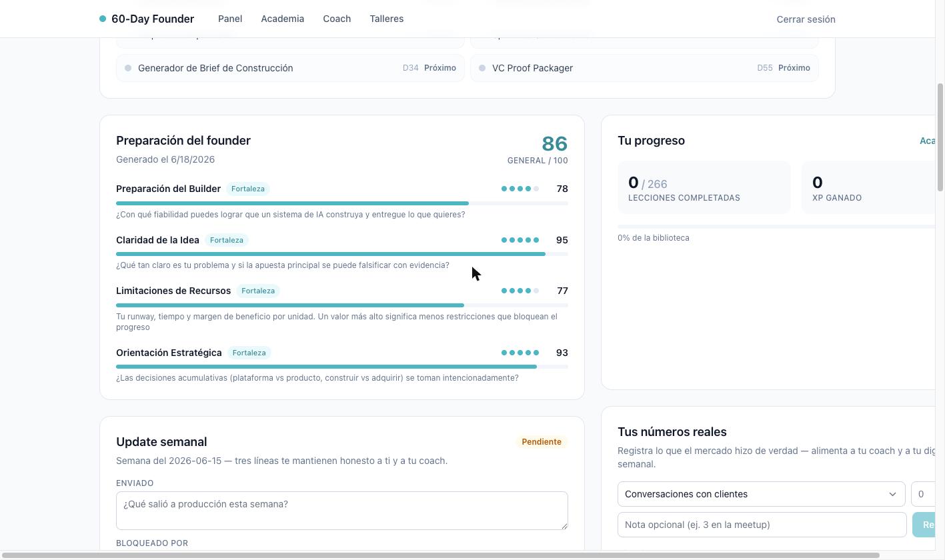The height and width of the screenshot is (560, 945).
Task: Click the status dot beside Generador de Brief
Action: click(128, 68)
